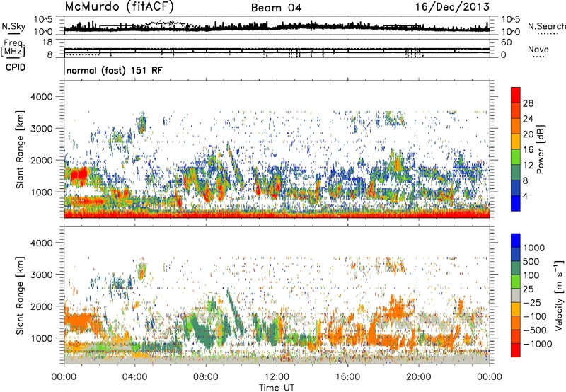This screenshot has height=392, width=566.
Task: Click the power panel 'Slant Range [km]' label
Action: point(20,149)
